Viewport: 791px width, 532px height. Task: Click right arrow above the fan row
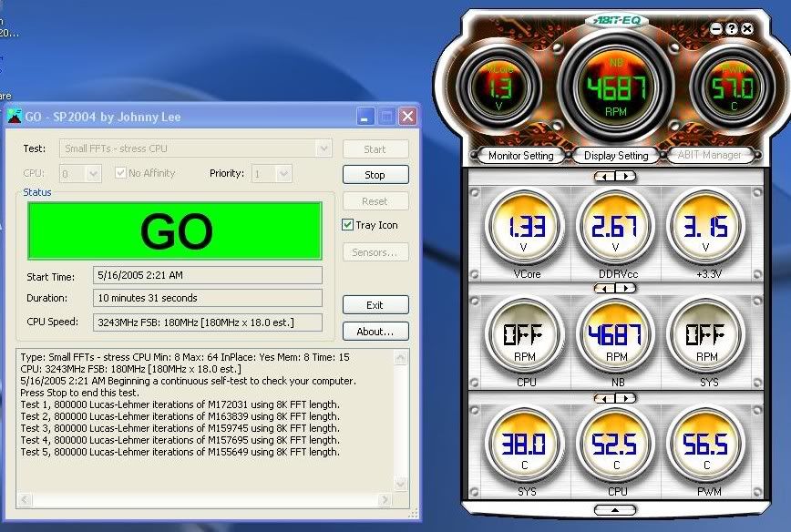click(625, 288)
